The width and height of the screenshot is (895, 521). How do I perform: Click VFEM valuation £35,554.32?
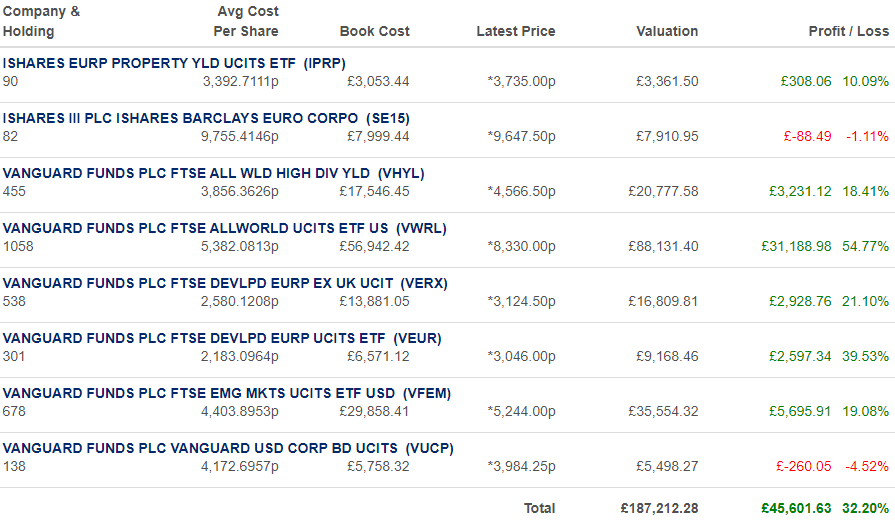click(x=663, y=411)
